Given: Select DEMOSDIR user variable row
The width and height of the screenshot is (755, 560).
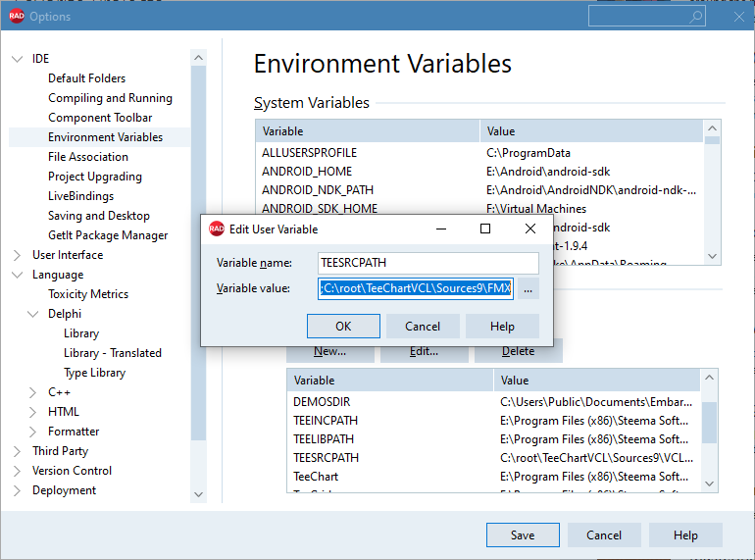Looking at the screenshot, I should pyautogui.click(x=493, y=402).
